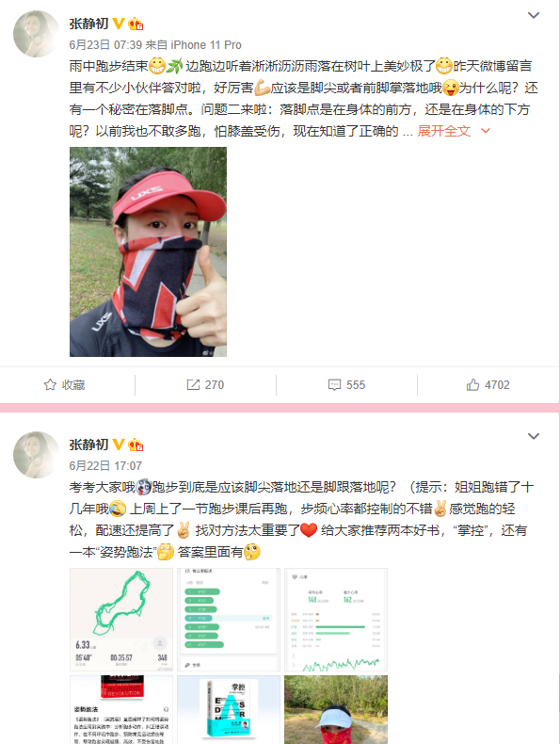Open the selfie photo with red visor

(x=148, y=252)
